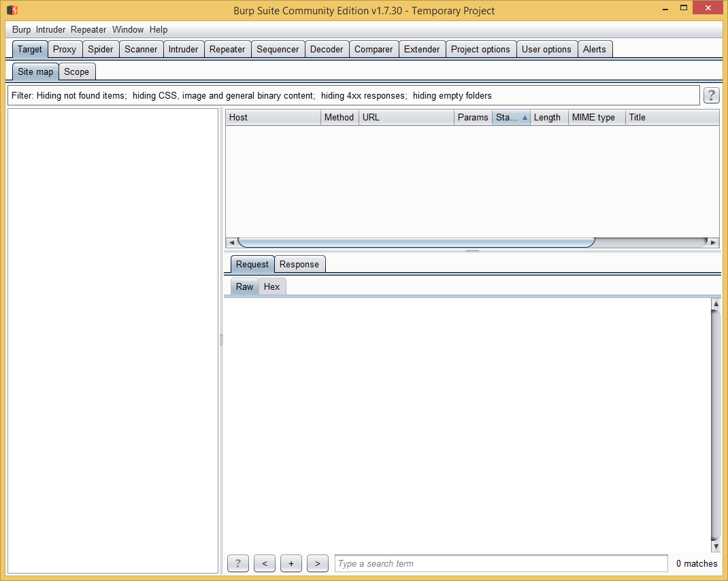The width and height of the screenshot is (728, 581).
Task: Switch to the Proxy tab
Action: (65, 49)
